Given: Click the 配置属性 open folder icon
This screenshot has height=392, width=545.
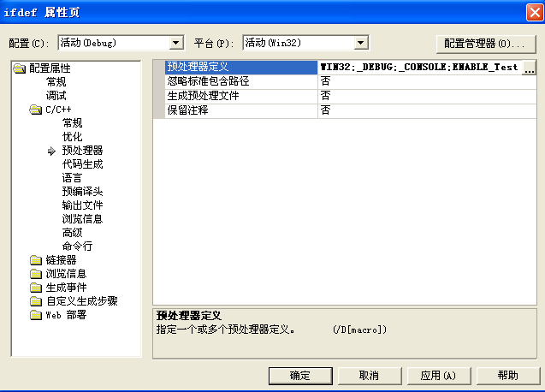Looking at the screenshot, I should tap(20, 68).
